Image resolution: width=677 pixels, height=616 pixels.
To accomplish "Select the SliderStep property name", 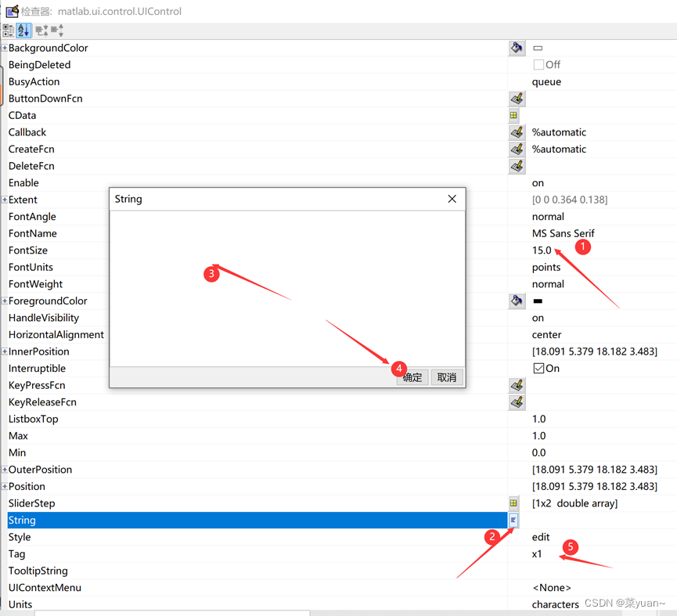I will [32, 503].
